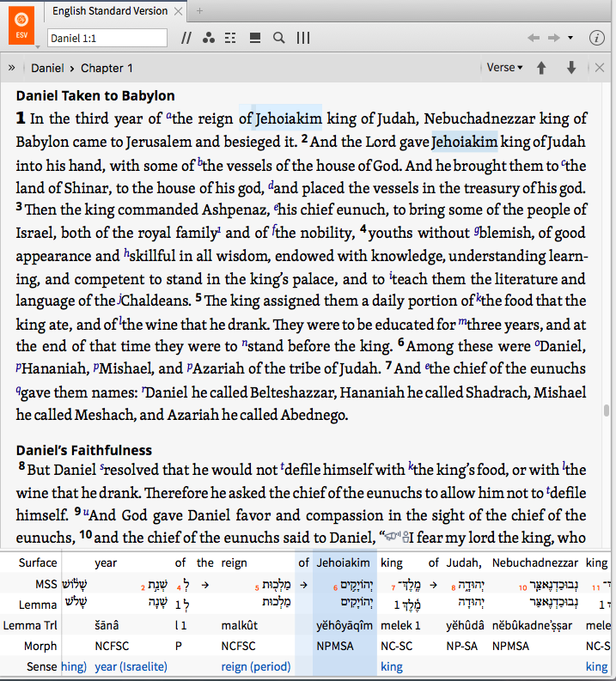Open the resource information icon
This screenshot has width=616, height=681.
tap(597, 39)
